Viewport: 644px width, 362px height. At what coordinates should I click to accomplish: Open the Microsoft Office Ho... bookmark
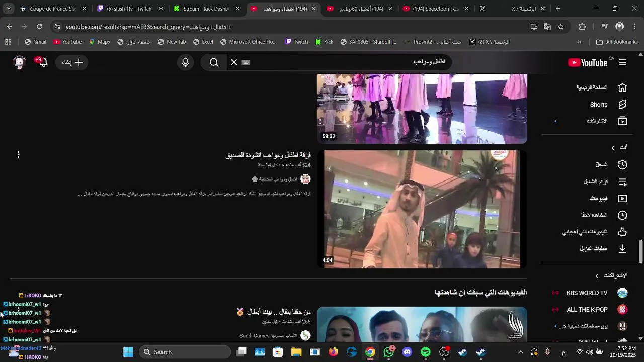tap(249, 42)
